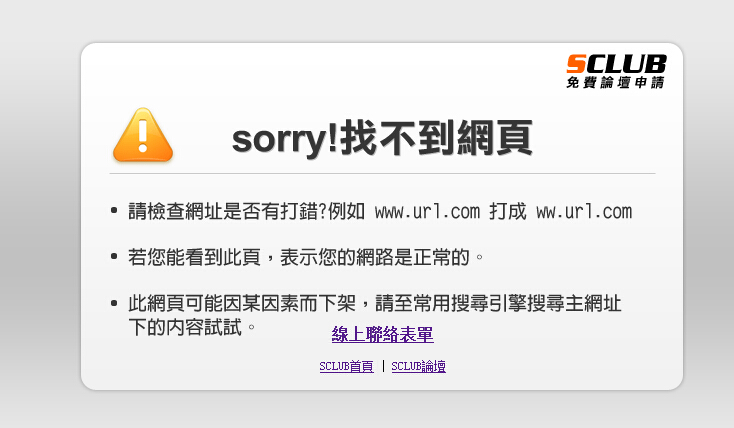Open the 線上聯絡表單 contact form link
Image resolution: width=734 pixels, height=428 pixels.
point(382,334)
